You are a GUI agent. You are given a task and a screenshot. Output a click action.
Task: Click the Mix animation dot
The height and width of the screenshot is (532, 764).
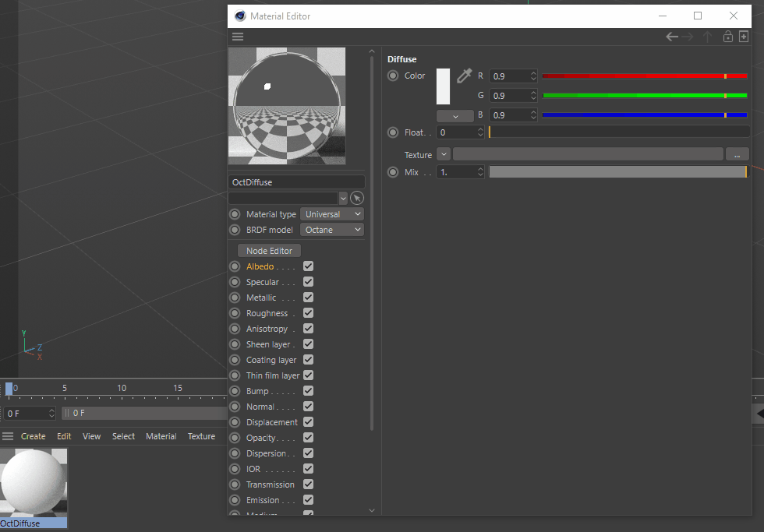click(x=393, y=172)
